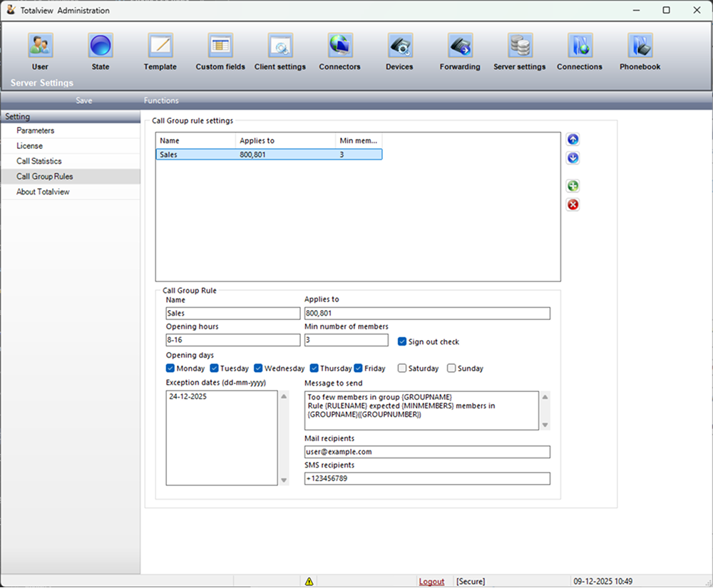Image resolution: width=713 pixels, height=588 pixels.
Task: Toggle the Sign out check checkbox
Action: click(402, 341)
